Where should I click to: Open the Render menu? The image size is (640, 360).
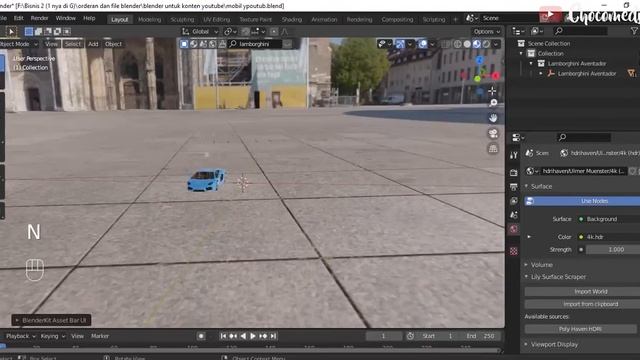click(39, 18)
